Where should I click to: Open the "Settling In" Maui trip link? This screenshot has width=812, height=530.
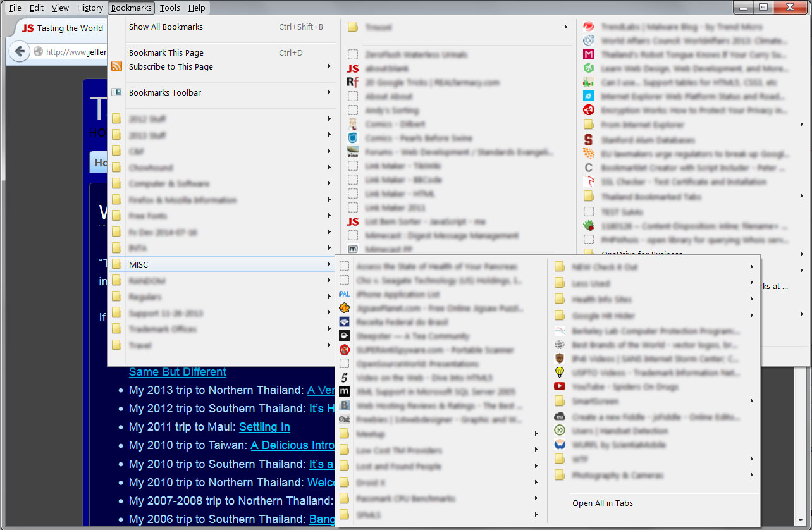click(264, 427)
